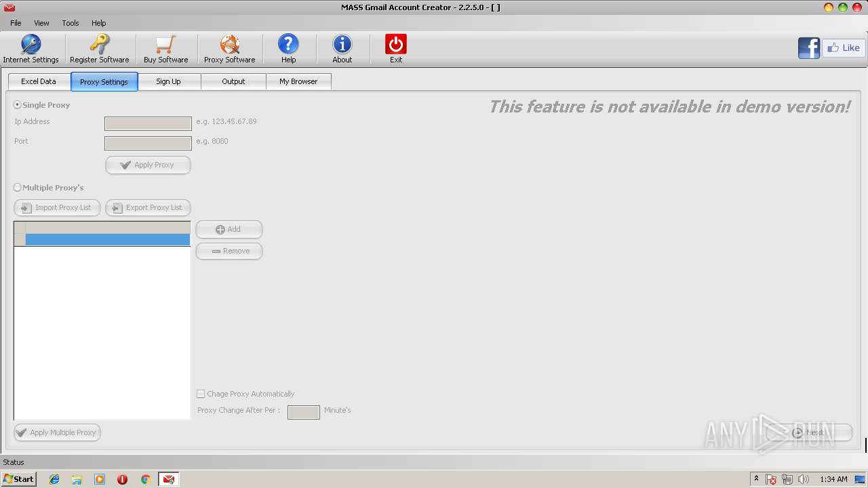
Task: Click Apply Multiple Proxy button
Action: point(57,432)
